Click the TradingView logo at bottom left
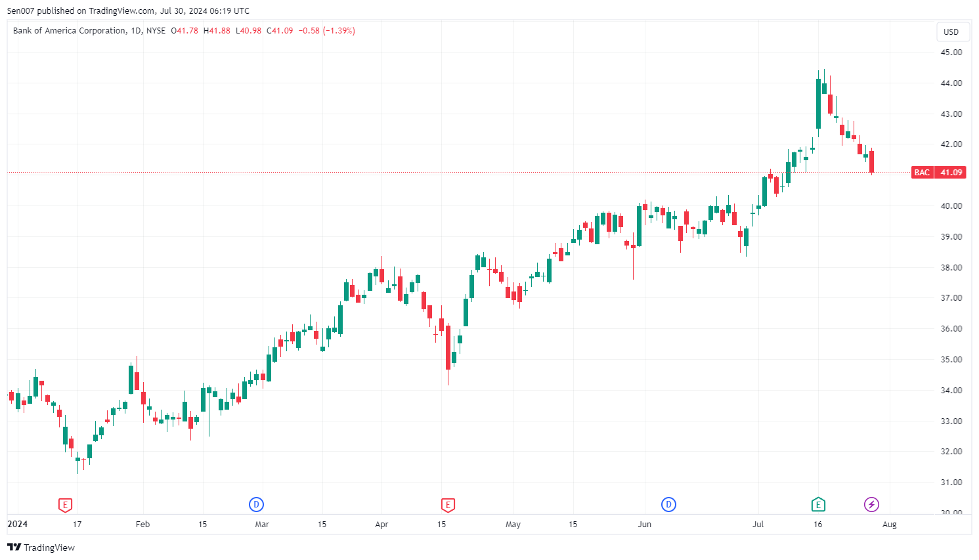Screen dimensions: 979x560 point(41,548)
